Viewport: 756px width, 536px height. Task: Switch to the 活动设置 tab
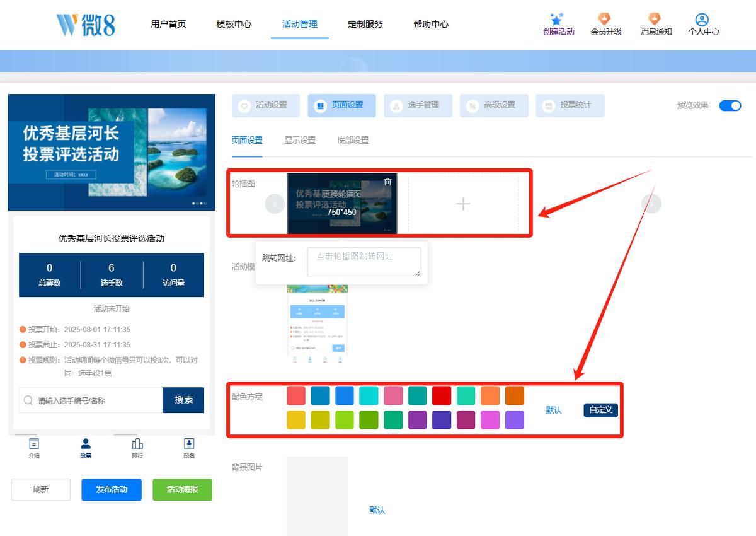pos(266,105)
